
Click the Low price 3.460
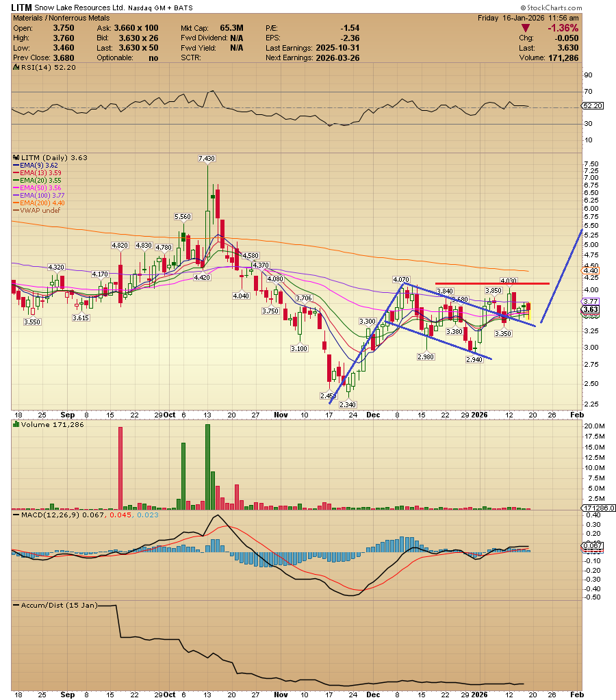(x=64, y=48)
